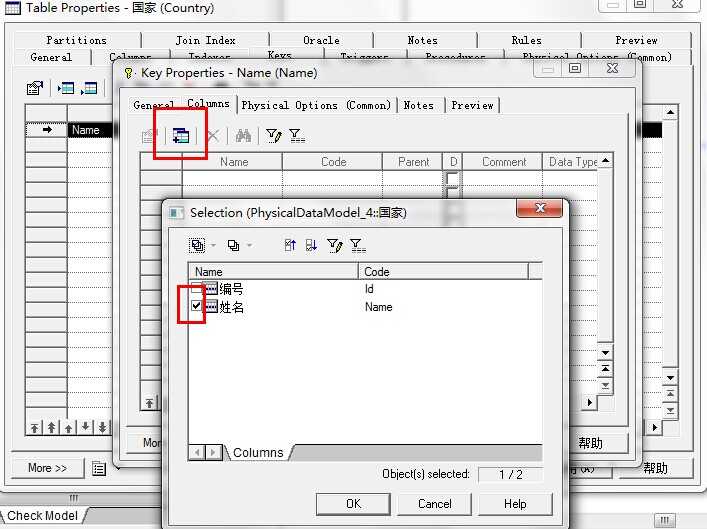Click Deselect All icon in Selection dialog

tap(233, 245)
